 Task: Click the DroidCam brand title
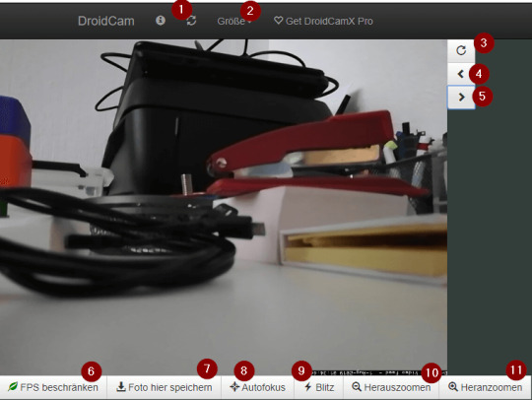105,21
